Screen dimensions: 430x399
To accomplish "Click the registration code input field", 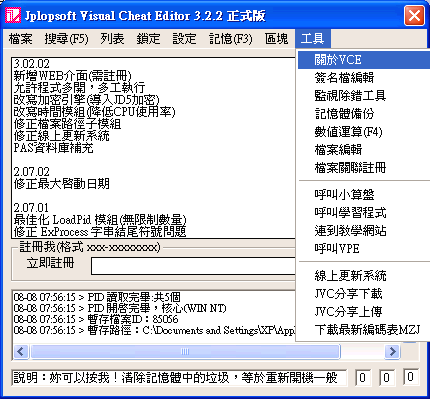I will tap(193, 266).
